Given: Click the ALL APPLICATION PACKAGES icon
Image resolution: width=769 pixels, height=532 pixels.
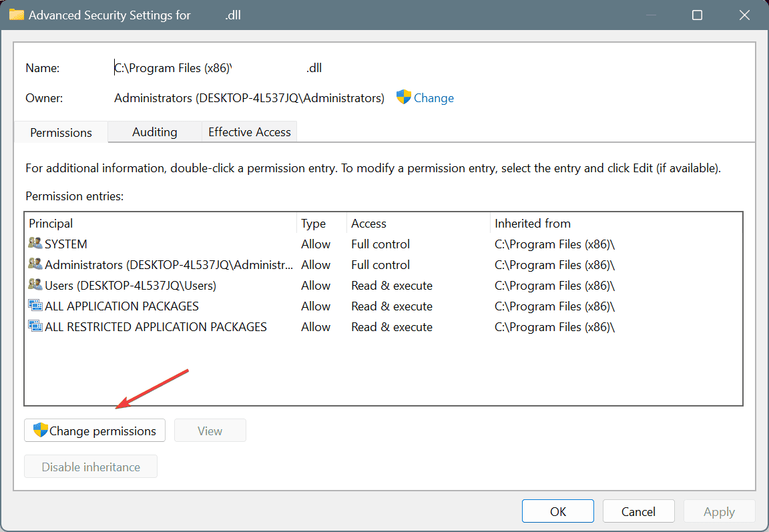Looking at the screenshot, I should (35, 306).
